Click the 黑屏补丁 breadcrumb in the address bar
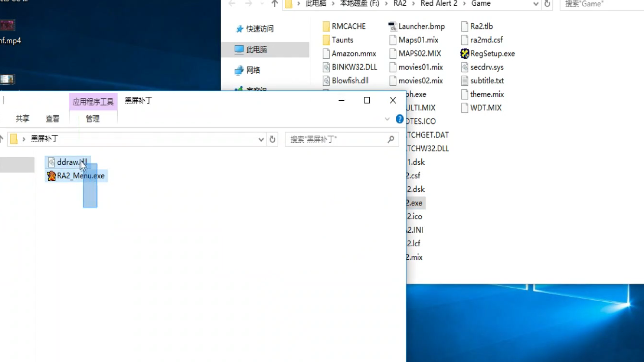644x362 pixels. tap(44, 139)
